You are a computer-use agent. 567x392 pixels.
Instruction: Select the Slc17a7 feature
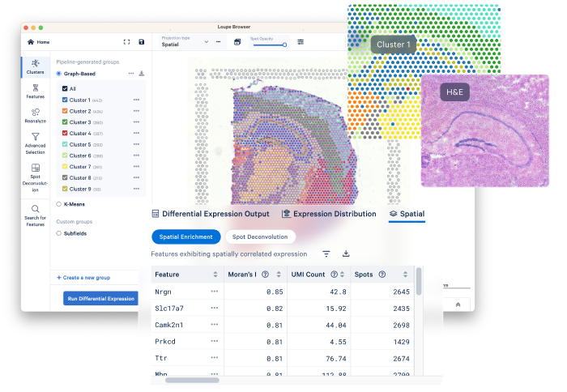(169, 309)
